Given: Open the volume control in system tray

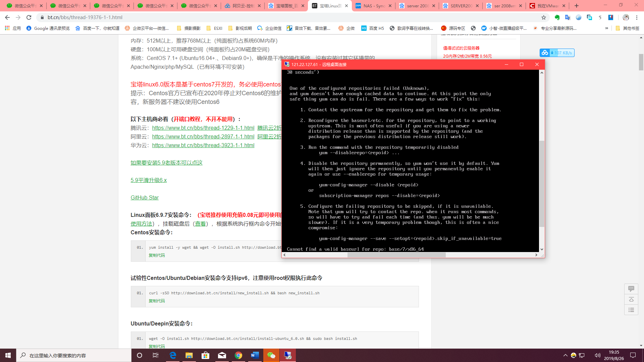Looking at the screenshot, I should pos(597,355).
